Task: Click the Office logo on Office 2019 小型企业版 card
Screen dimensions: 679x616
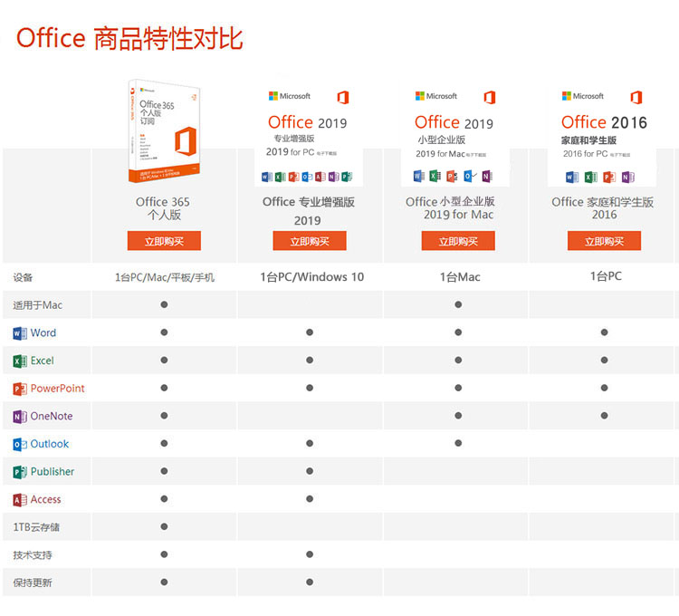Action: 489,98
